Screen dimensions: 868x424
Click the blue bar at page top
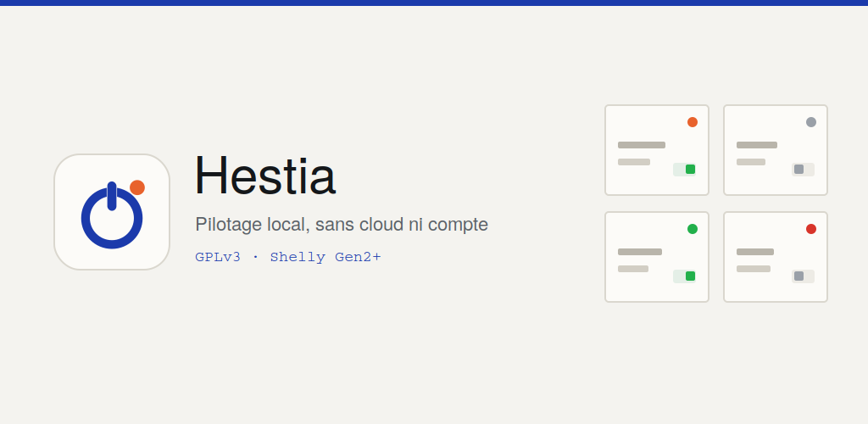[x=434, y=3]
